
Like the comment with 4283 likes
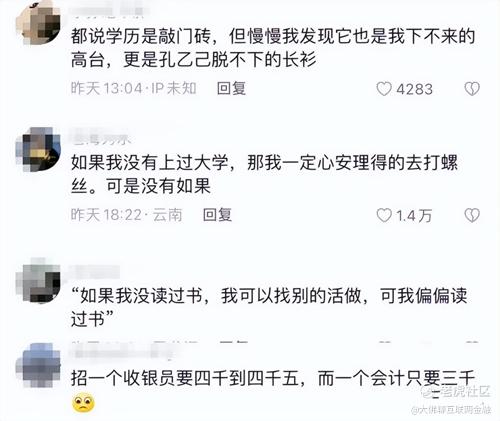tap(384, 89)
